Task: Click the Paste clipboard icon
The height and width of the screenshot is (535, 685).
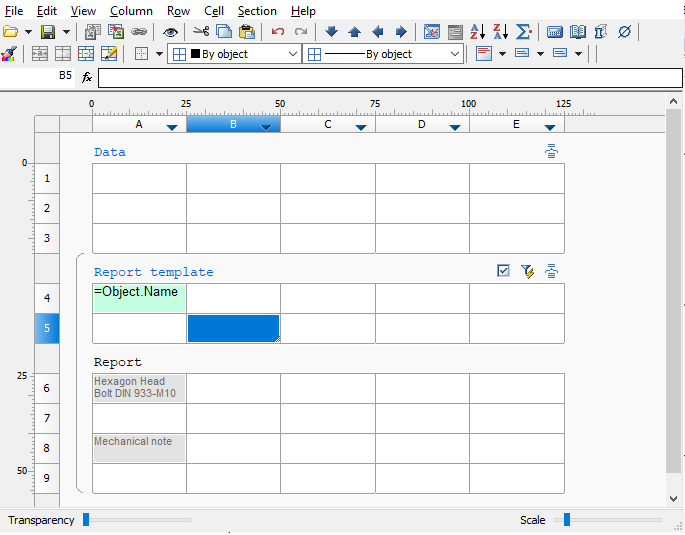Action: [x=246, y=32]
